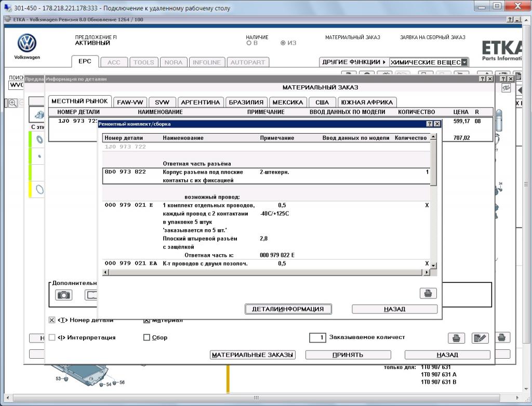The width and height of the screenshot is (532, 406).
Task: Click the price 707,02 cell
Action: 461,138
